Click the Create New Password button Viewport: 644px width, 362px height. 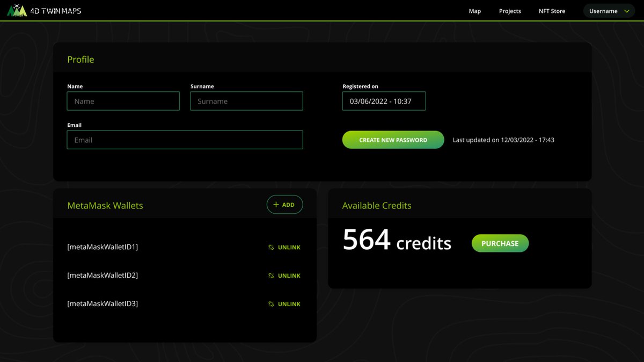393,140
